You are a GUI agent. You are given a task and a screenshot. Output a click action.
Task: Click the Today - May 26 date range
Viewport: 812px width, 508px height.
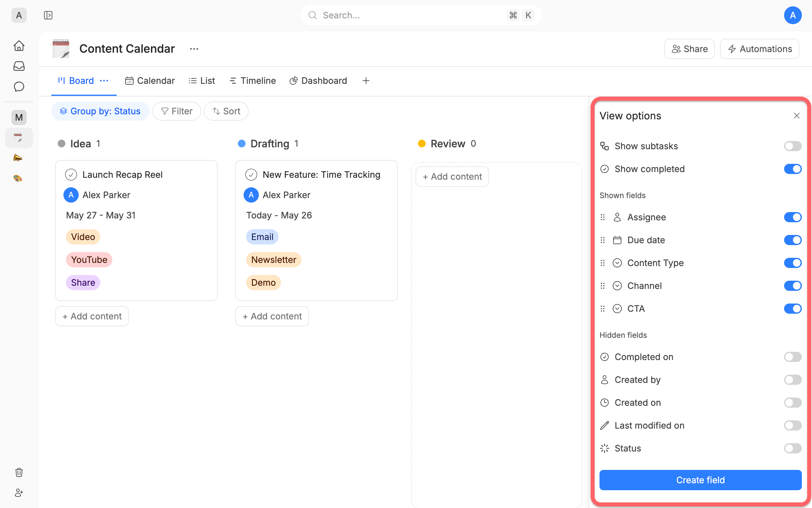click(279, 215)
